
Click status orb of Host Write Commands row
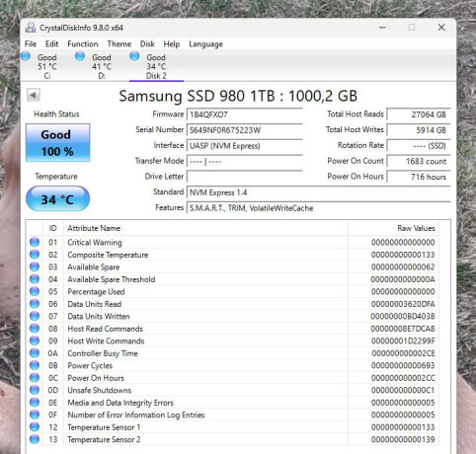point(35,340)
